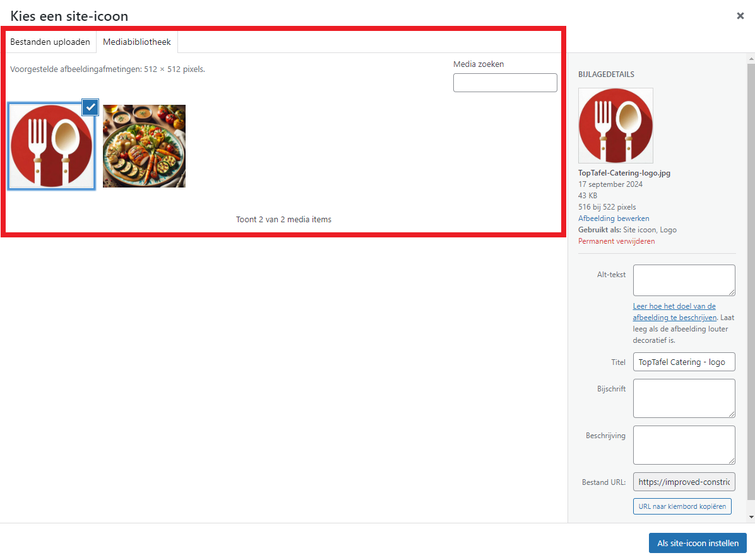
Task: Click the Media zoeken search field
Action: pyautogui.click(x=505, y=83)
